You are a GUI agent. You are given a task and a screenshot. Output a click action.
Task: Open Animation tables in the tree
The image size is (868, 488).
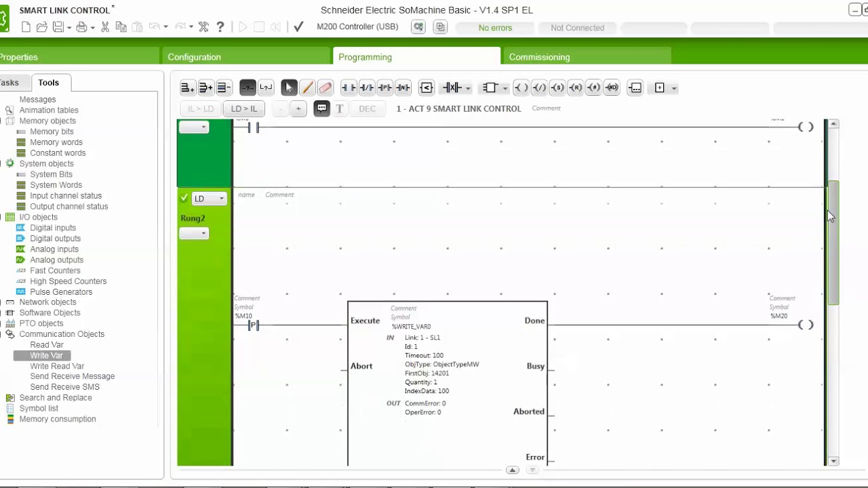coord(49,110)
